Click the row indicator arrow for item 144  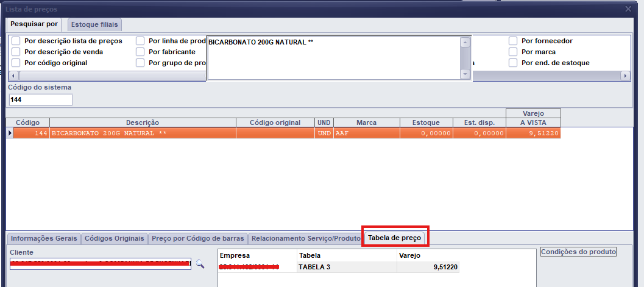[10, 133]
